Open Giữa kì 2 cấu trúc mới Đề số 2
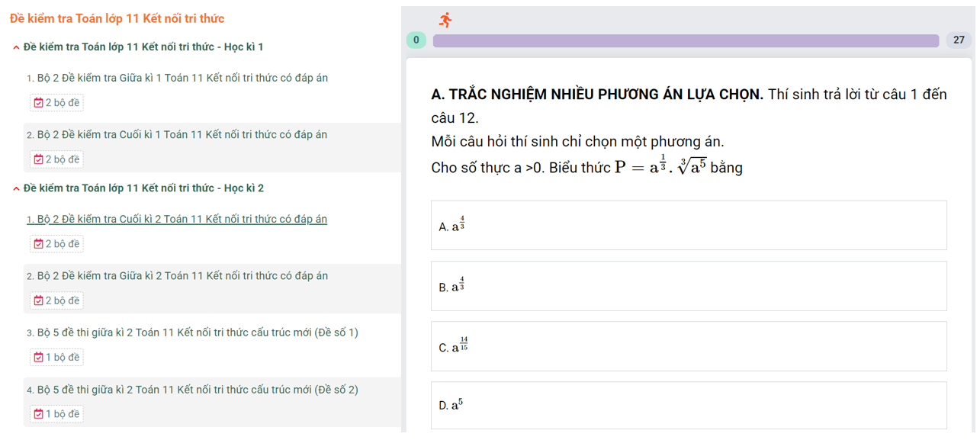980x440 pixels. tap(198, 390)
